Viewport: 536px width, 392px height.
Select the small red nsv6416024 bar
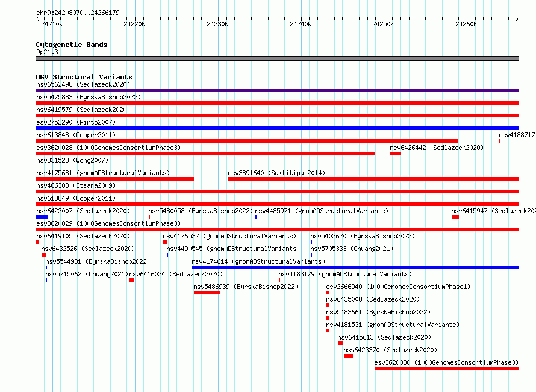(x=132, y=280)
